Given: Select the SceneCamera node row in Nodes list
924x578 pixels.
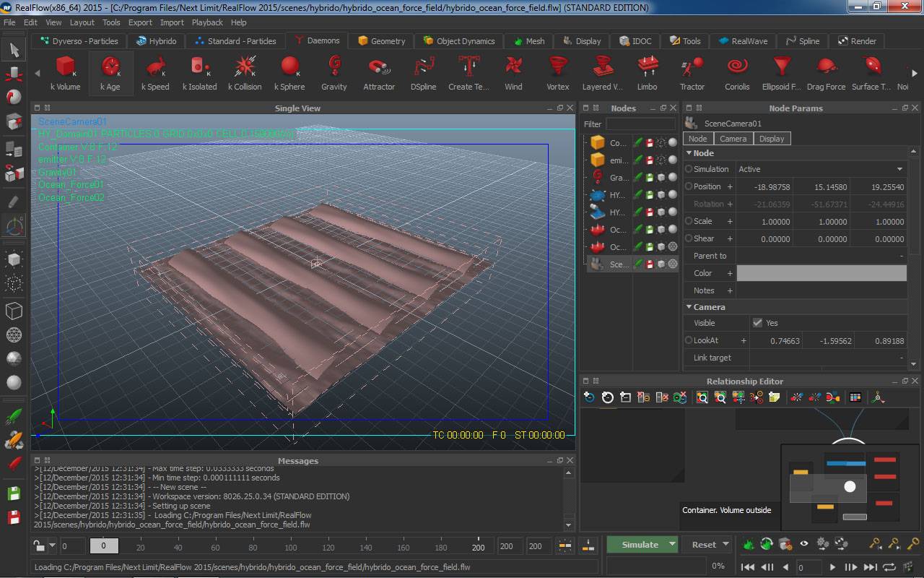Looking at the screenshot, I should [632, 264].
